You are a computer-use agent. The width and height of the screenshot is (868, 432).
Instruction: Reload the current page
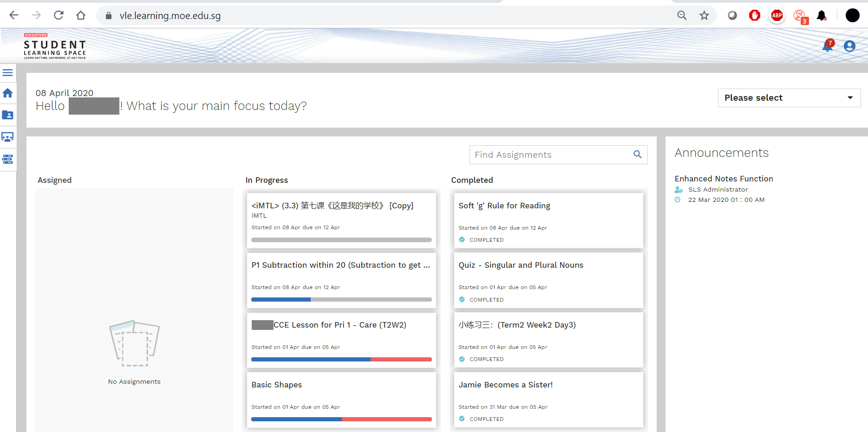(x=59, y=15)
